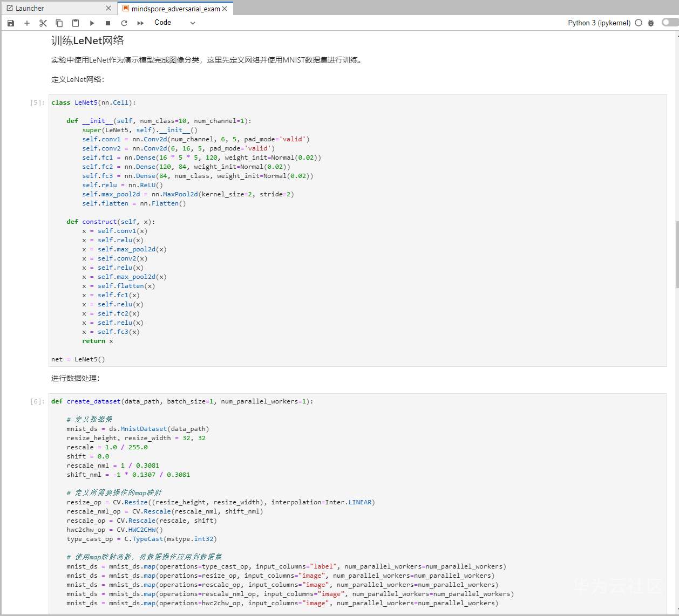Click the 进行数据处理 paragraph text
Image resolution: width=679 pixels, height=616 pixels.
pos(76,378)
